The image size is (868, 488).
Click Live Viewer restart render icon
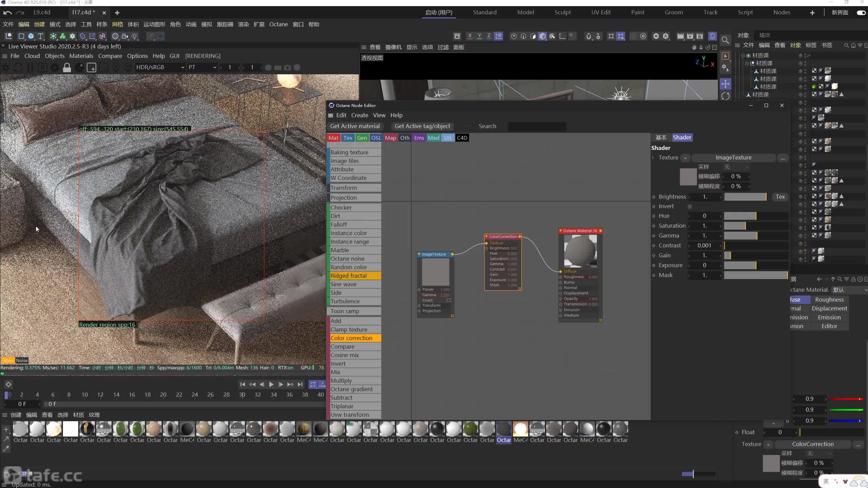pos(18,67)
